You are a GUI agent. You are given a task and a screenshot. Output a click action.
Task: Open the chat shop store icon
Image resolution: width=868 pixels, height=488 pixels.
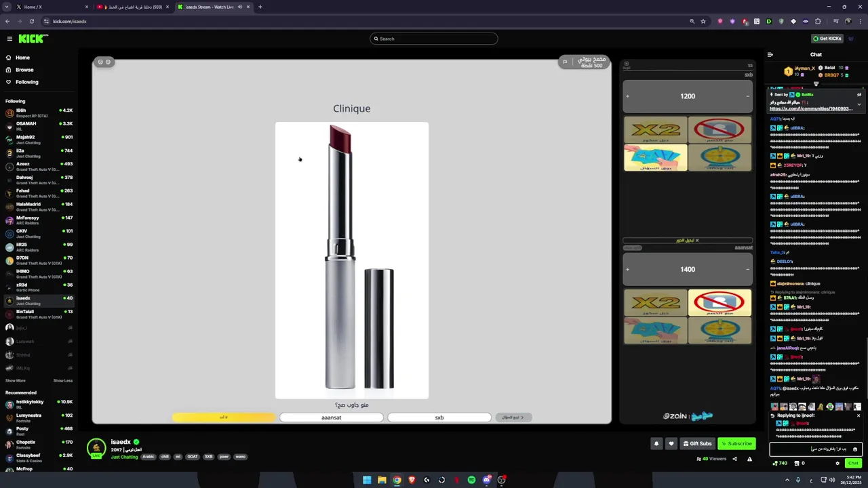click(x=796, y=463)
